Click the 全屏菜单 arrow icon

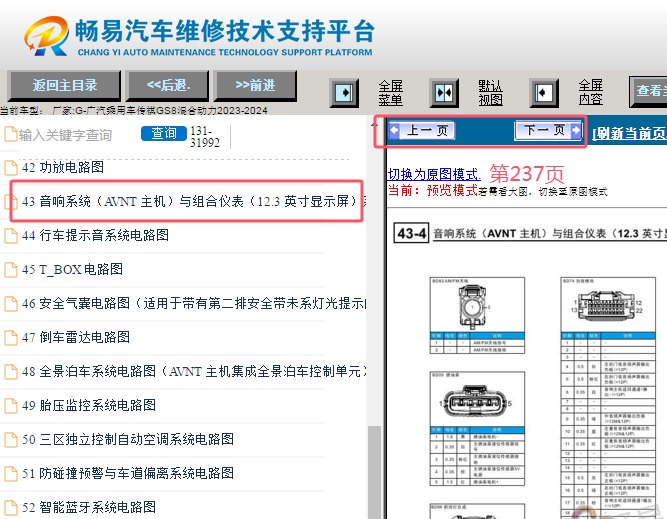[x=344, y=93]
